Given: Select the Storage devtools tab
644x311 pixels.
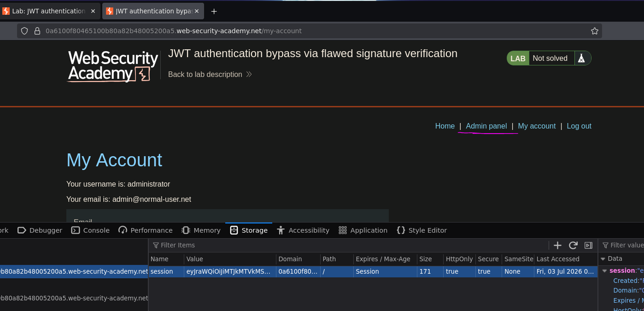Looking at the screenshot, I should [x=249, y=230].
